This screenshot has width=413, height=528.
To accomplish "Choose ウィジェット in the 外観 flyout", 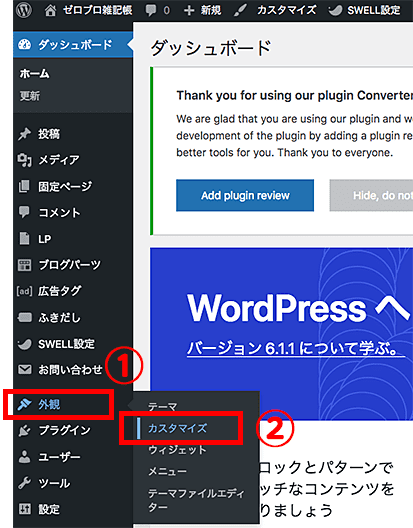I will coord(177,450).
